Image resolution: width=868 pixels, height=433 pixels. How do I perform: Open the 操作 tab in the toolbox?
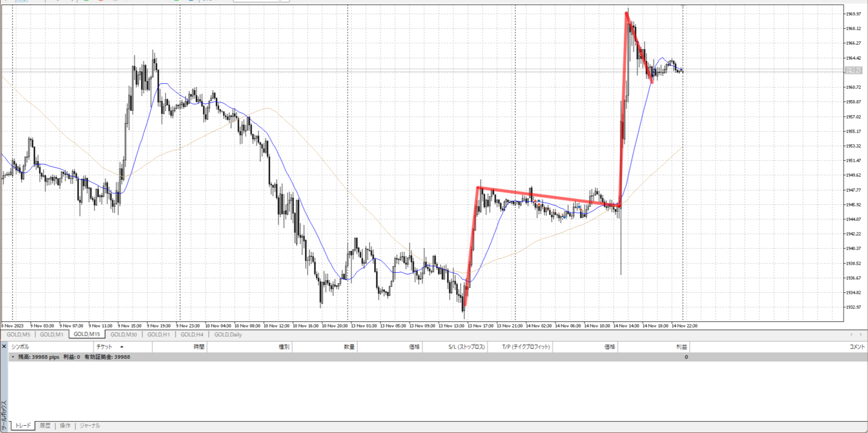[x=65, y=426]
